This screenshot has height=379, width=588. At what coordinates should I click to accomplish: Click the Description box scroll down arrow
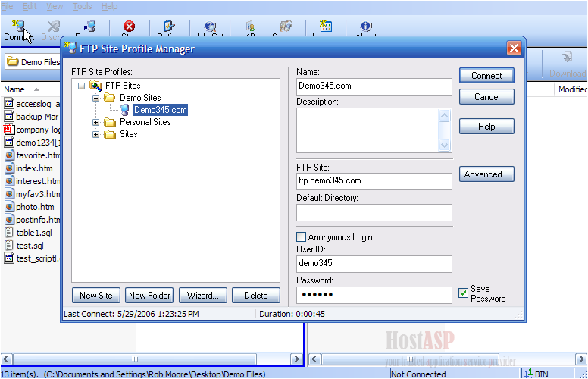[444, 146]
